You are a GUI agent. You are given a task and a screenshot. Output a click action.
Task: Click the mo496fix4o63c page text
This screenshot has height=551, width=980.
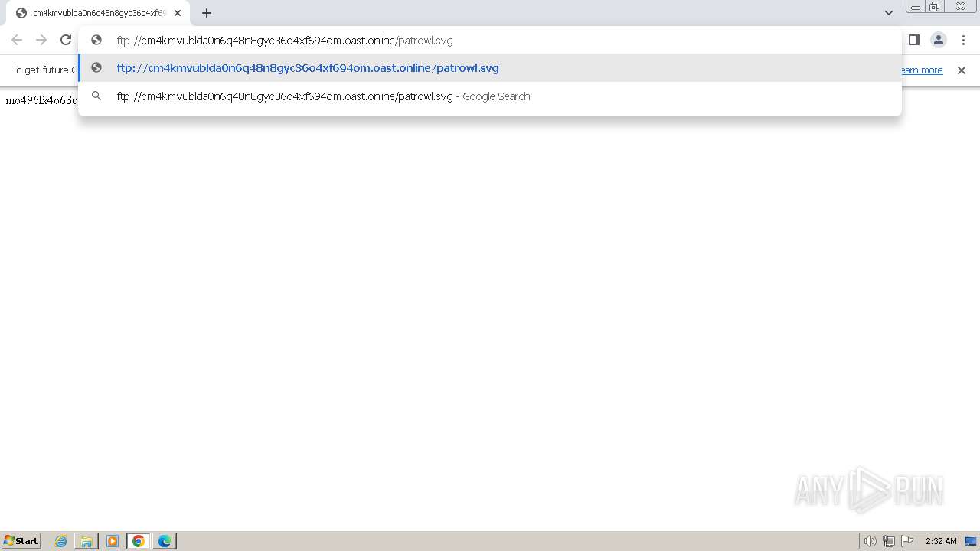pos(41,100)
